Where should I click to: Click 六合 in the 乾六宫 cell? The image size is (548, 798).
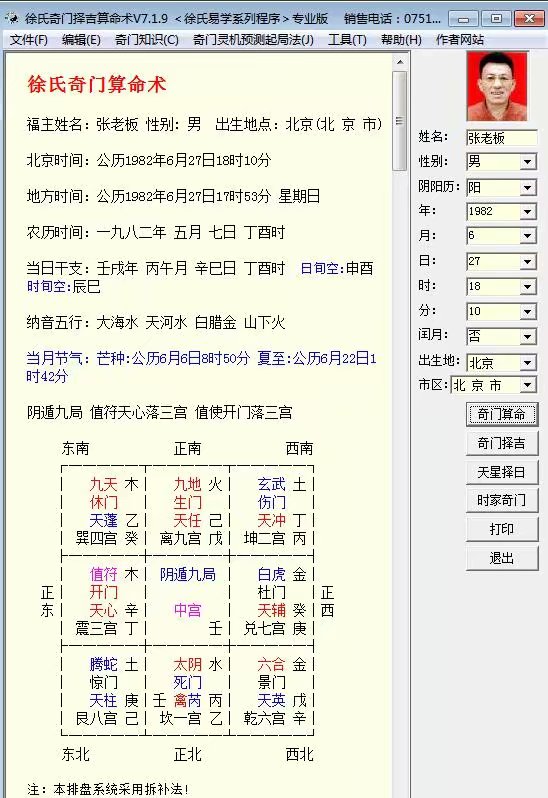[x=272, y=664]
